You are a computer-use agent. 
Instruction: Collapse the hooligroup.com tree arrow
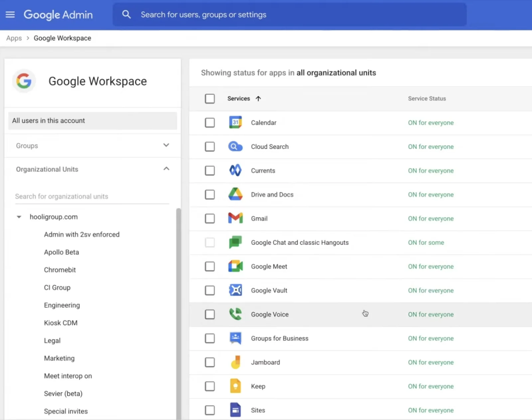coord(19,217)
